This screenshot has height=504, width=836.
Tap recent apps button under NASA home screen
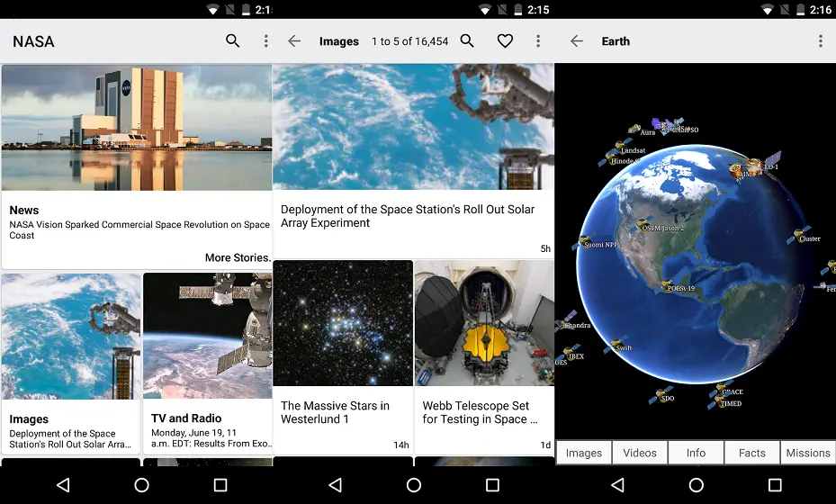[220, 485]
